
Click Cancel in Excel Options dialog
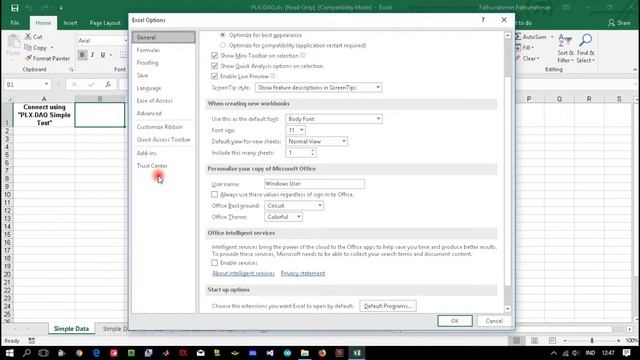pyautogui.click(x=494, y=321)
